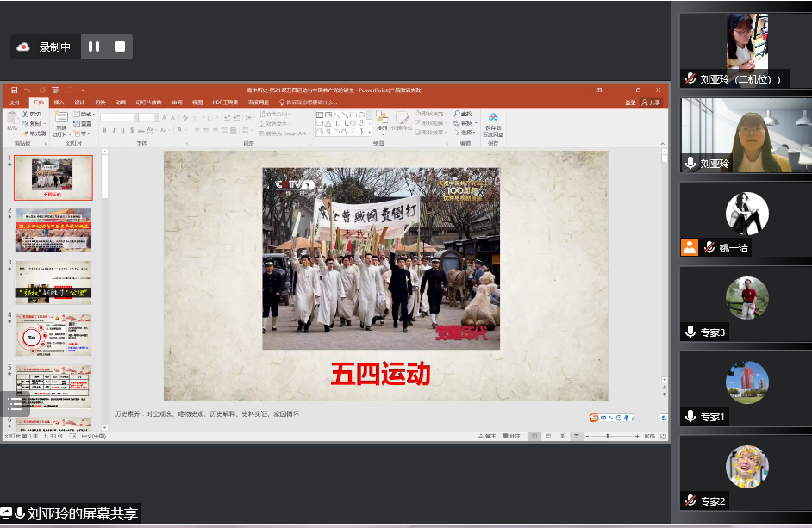The width and height of the screenshot is (812, 528).
Task: Open the 设计 (Design) ribbon tab
Action: click(79, 102)
